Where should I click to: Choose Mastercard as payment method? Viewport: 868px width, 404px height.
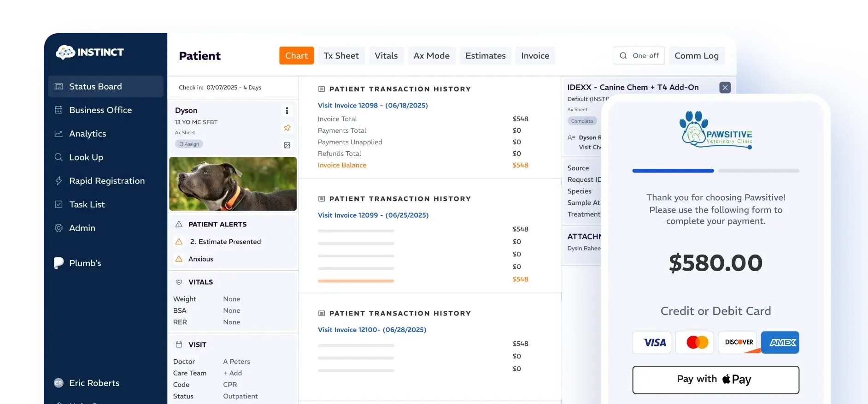pyautogui.click(x=694, y=343)
